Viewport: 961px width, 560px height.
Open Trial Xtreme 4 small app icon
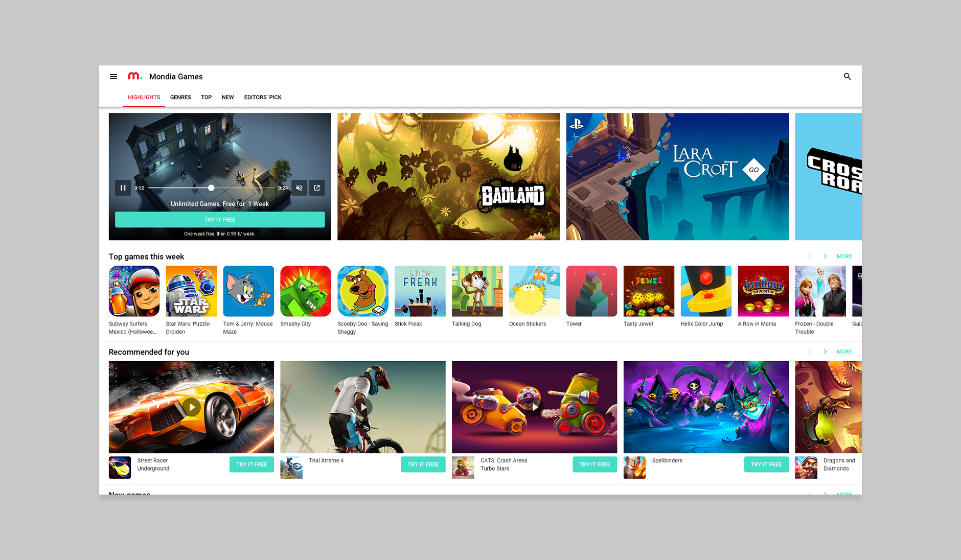pos(291,468)
